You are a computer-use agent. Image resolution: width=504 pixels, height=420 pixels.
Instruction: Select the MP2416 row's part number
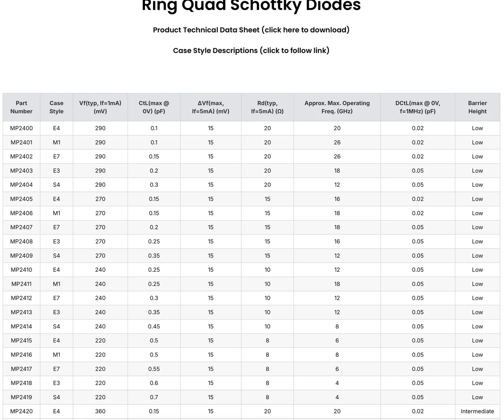click(21, 355)
